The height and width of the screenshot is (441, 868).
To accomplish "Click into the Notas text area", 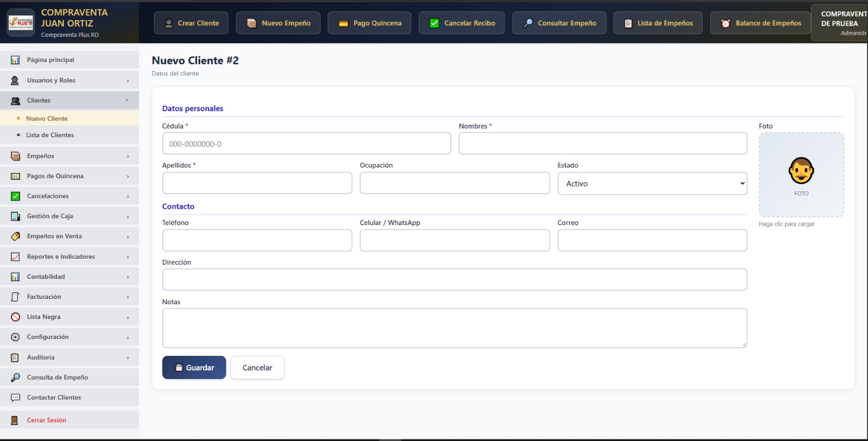I will pyautogui.click(x=455, y=328).
